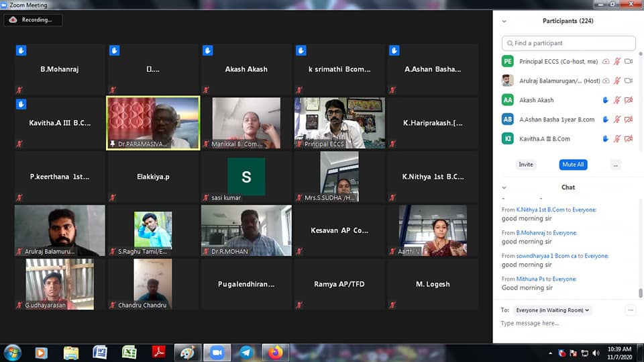644x362 pixels.
Task: Click raised hand icon on Kavitha.A video tile
Action: [x=21, y=104]
